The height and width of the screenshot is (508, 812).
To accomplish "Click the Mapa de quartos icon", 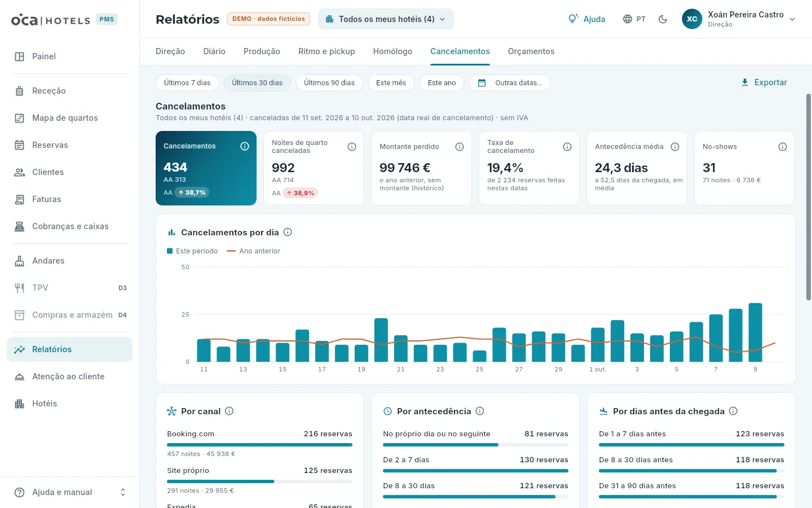I will (x=19, y=118).
